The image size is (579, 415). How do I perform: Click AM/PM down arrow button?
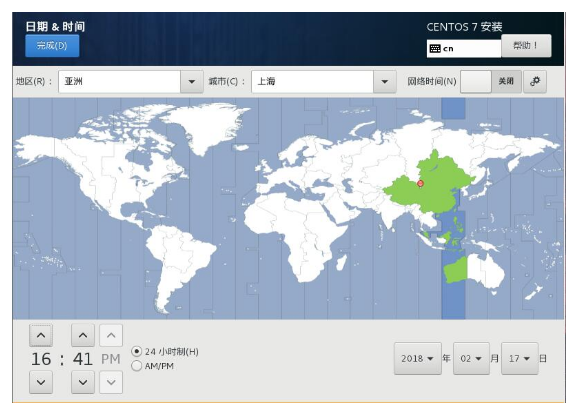pos(111,382)
